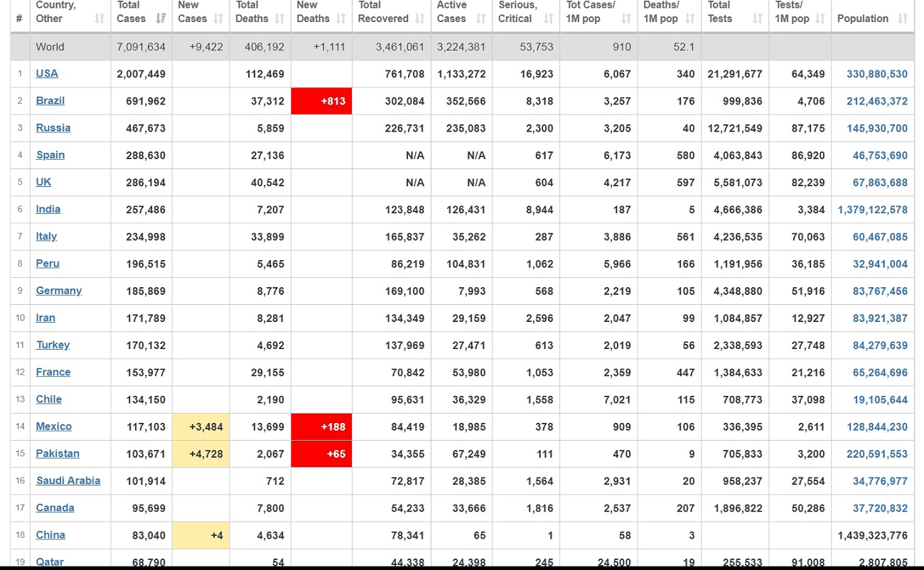This screenshot has width=924, height=570.
Task: Select China's +4 new cases cell
Action: coord(200,535)
